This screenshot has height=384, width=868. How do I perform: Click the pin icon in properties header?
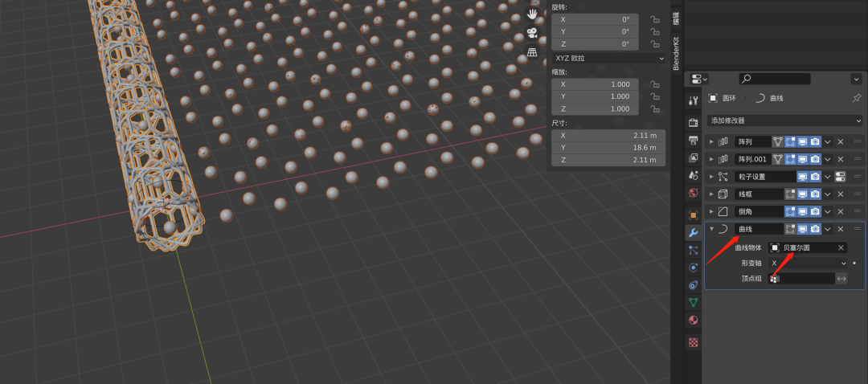click(x=857, y=98)
